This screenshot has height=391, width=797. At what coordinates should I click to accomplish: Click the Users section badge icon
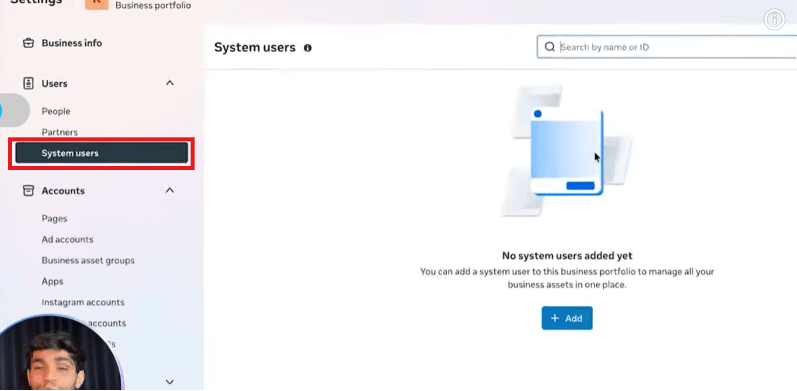28,83
